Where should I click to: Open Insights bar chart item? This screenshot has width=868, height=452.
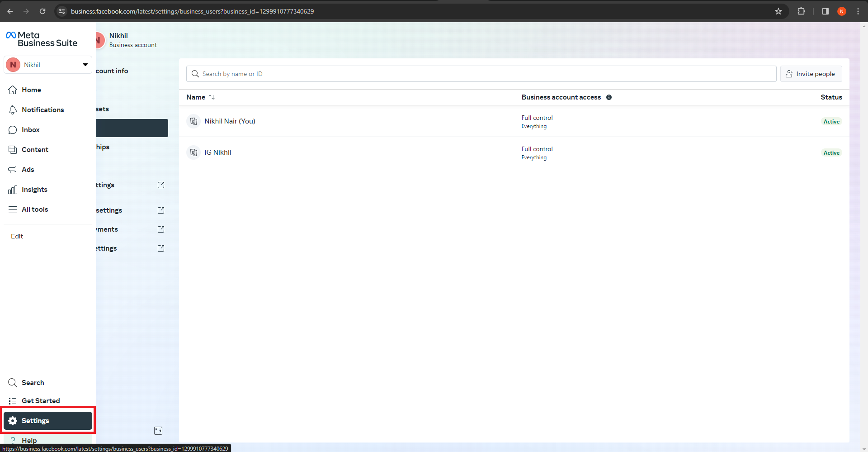point(48,190)
